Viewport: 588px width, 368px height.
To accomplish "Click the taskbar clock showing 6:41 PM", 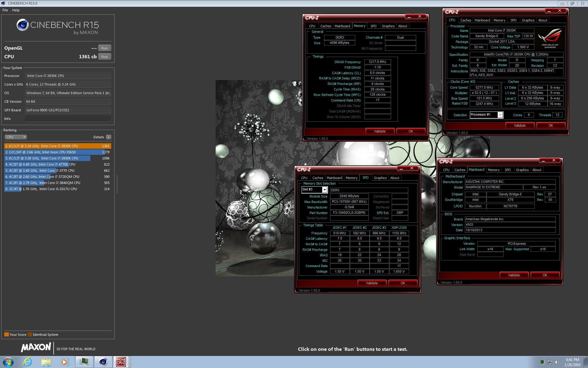I will tap(572, 362).
